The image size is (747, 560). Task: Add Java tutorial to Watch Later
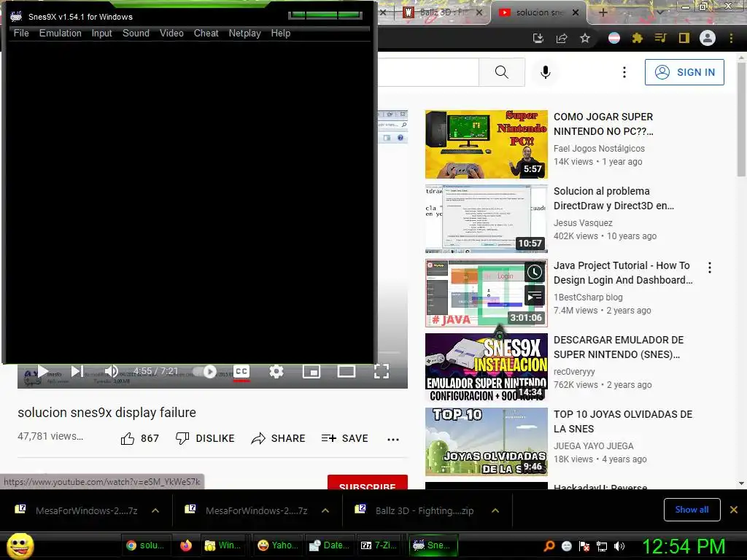[x=535, y=272]
